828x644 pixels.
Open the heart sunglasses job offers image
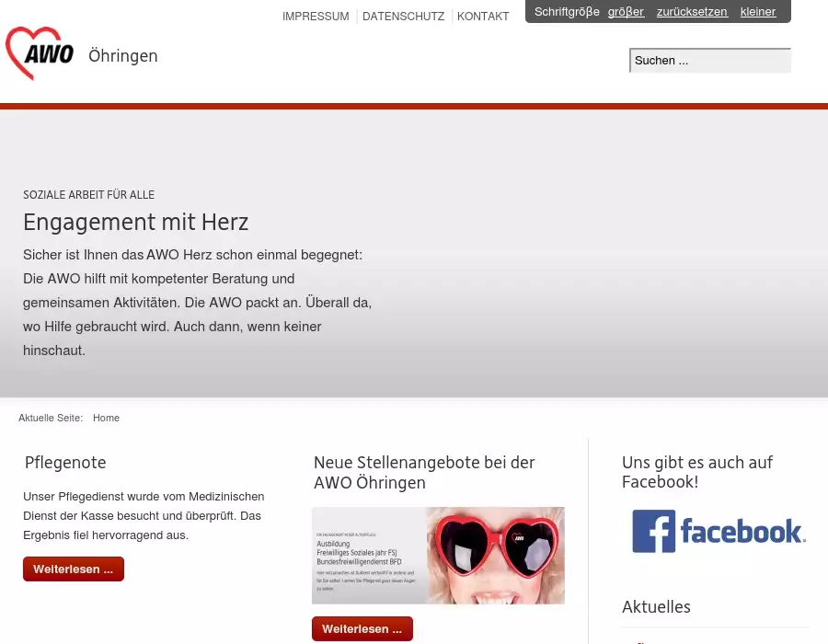[438, 555]
